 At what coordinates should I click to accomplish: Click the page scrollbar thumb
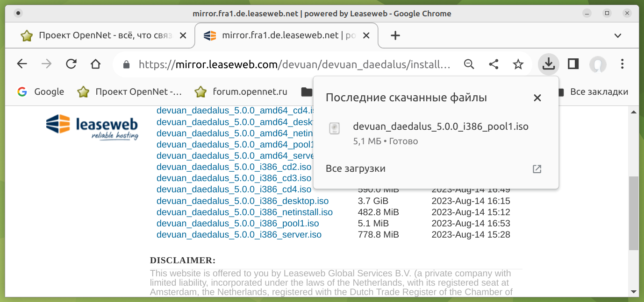coord(634,213)
